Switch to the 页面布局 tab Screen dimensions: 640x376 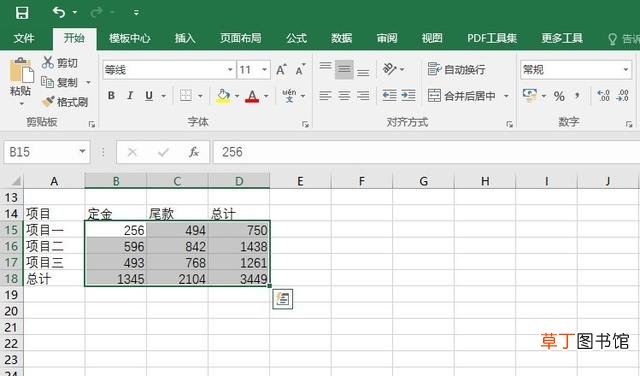[x=241, y=38]
